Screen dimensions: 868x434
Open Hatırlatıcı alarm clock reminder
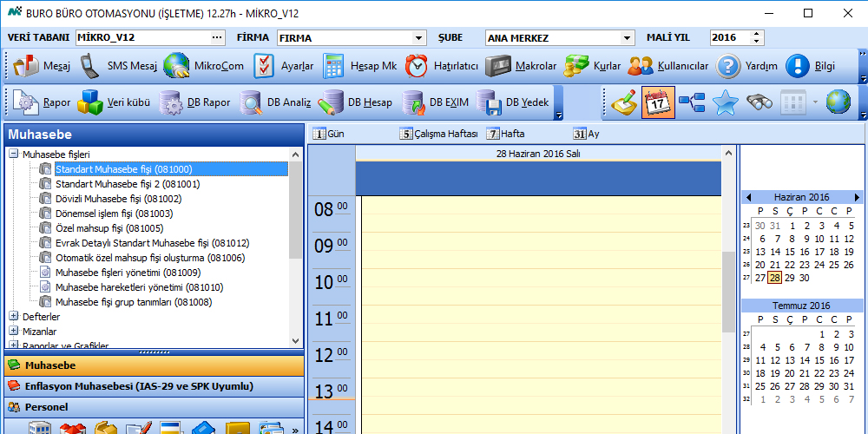coord(441,67)
